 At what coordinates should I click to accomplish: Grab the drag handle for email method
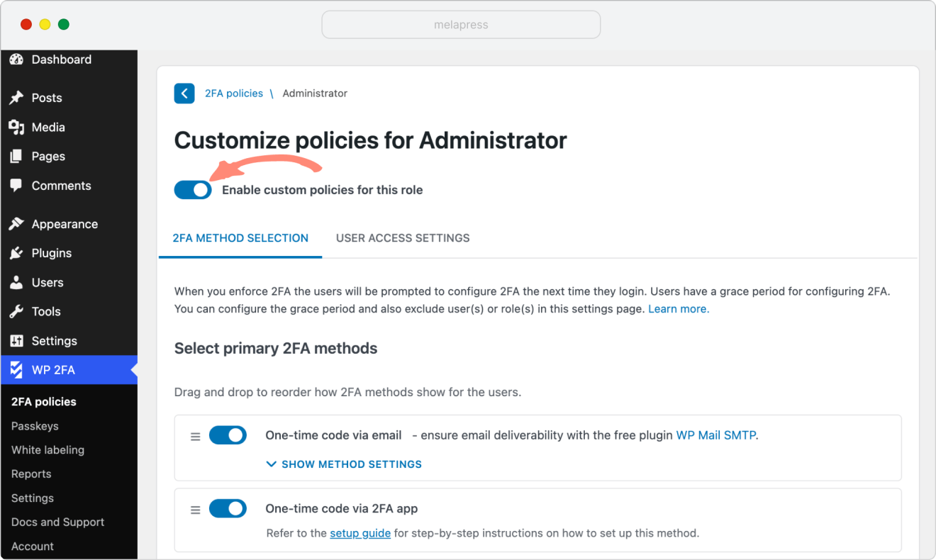196,437
